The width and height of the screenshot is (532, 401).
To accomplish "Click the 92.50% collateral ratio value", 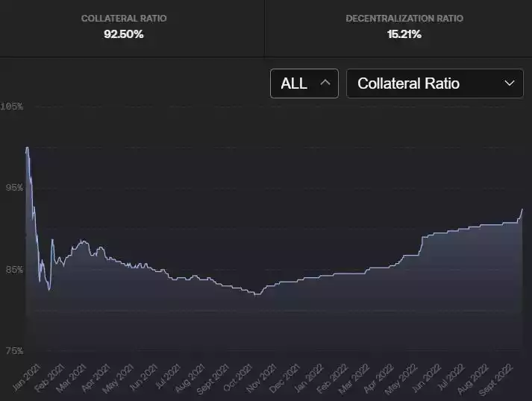I will click(x=124, y=34).
